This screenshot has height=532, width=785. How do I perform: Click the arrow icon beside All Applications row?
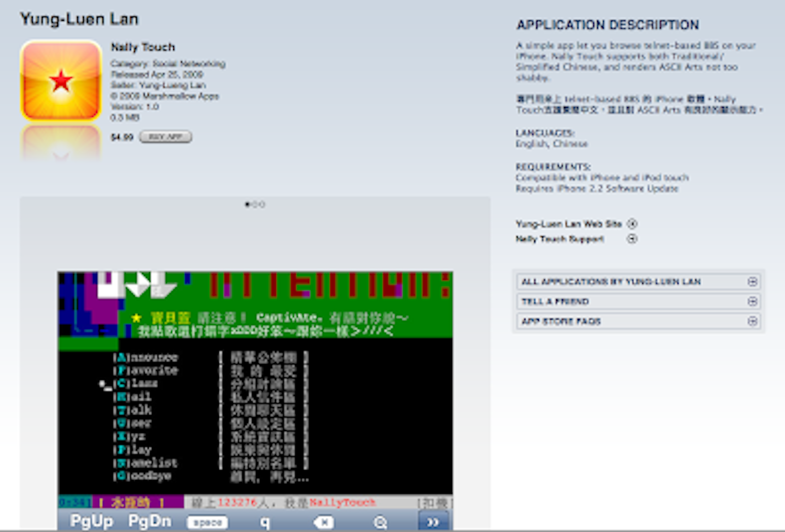(x=752, y=281)
